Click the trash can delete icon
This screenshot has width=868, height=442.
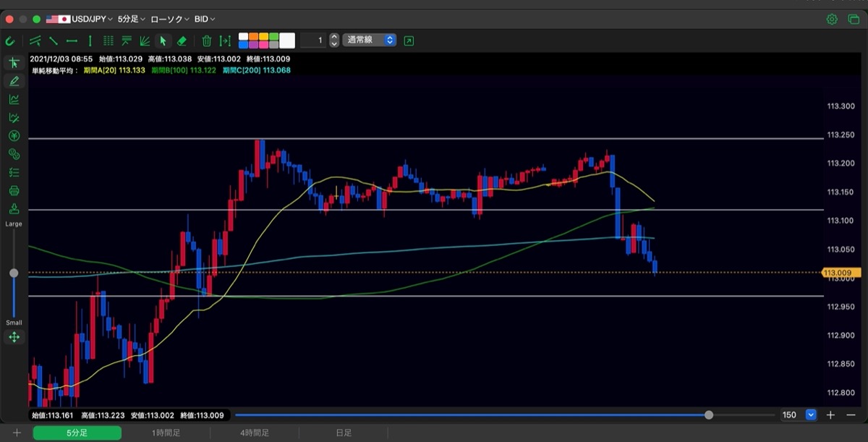pyautogui.click(x=207, y=41)
